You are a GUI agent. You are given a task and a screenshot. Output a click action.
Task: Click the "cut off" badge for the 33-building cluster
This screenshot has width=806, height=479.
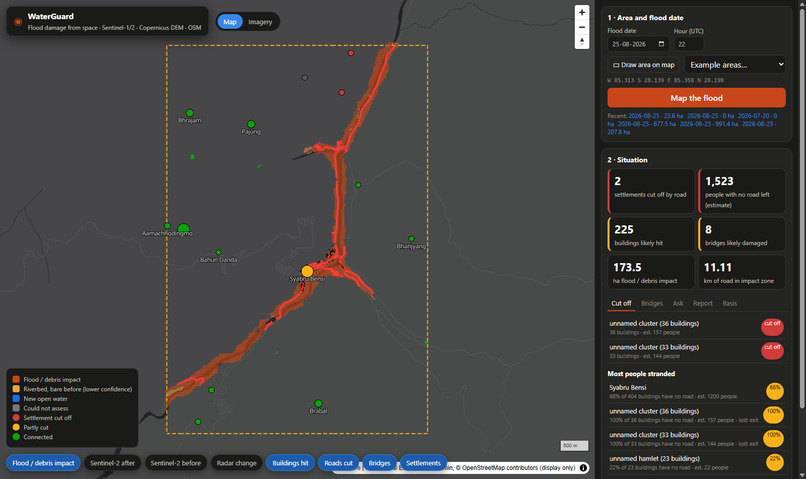(x=772, y=351)
